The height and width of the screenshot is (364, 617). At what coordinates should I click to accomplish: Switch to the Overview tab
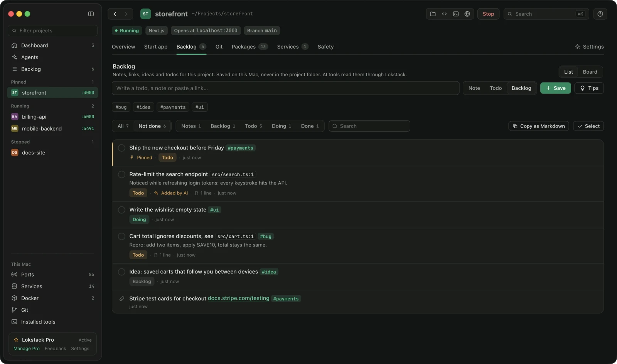pyautogui.click(x=123, y=47)
